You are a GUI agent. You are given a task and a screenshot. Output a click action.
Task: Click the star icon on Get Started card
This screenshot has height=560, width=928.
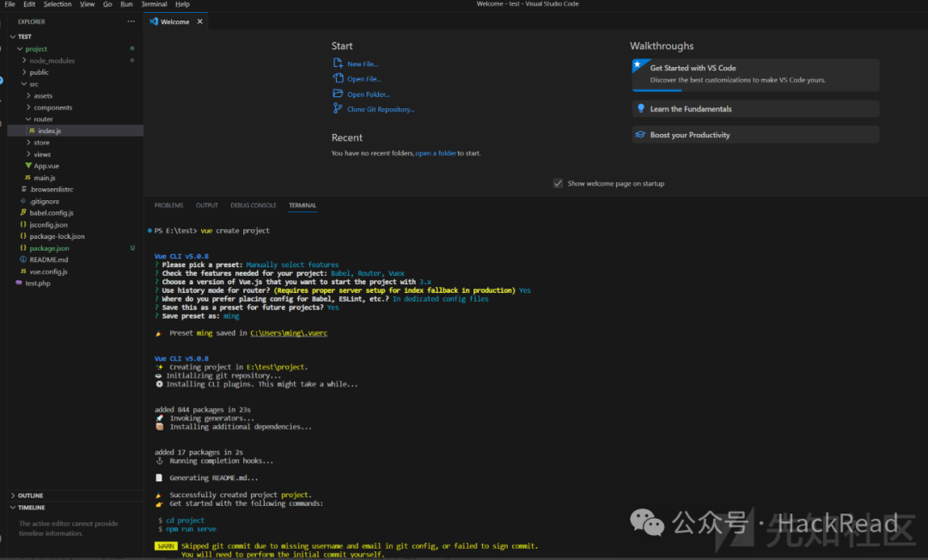click(x=638, y=64)
